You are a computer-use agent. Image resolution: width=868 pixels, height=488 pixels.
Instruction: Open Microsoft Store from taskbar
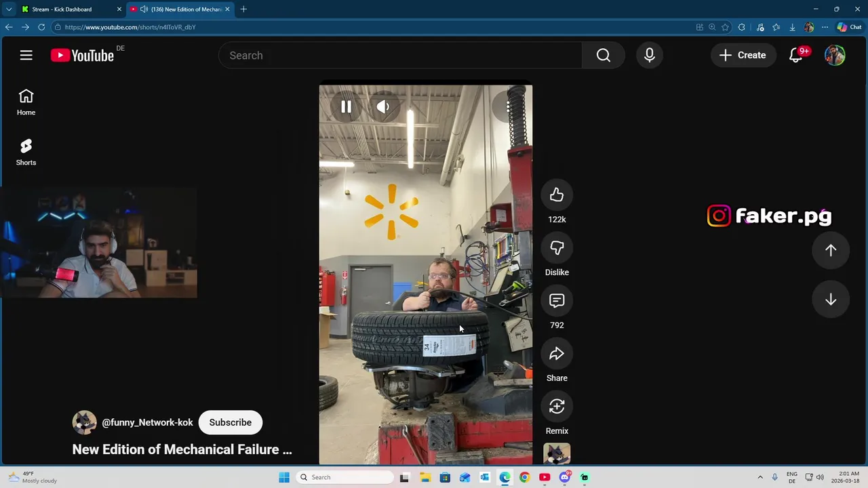[x=445, y=477]
